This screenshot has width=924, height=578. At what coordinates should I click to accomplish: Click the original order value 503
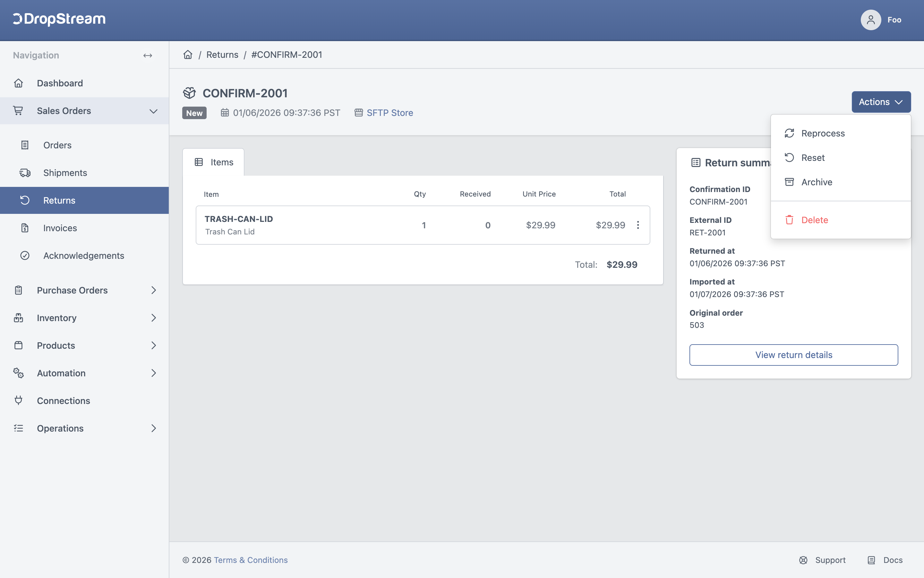[x=697, y=325]
